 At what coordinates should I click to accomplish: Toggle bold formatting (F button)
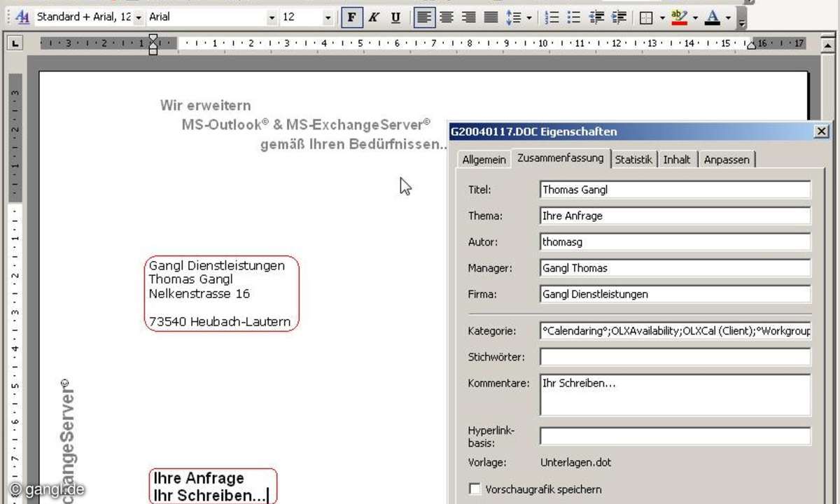pyautogui.click(x=352, y=17)
